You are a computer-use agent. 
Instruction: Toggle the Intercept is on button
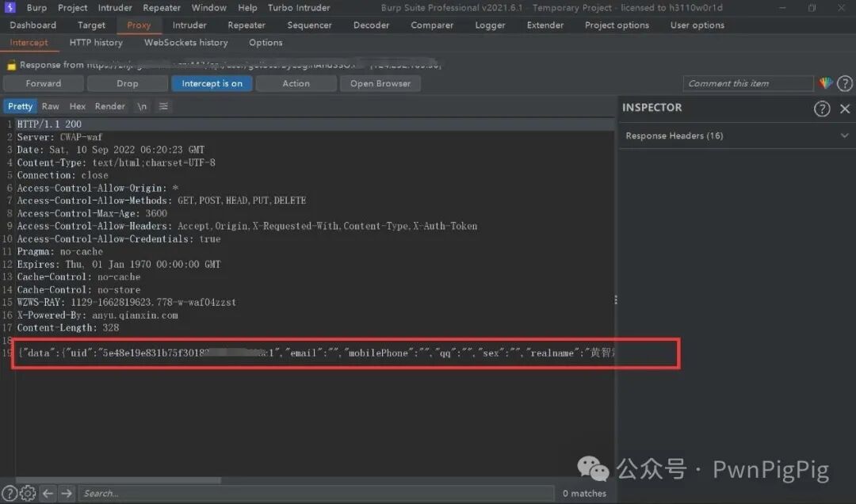212,83
